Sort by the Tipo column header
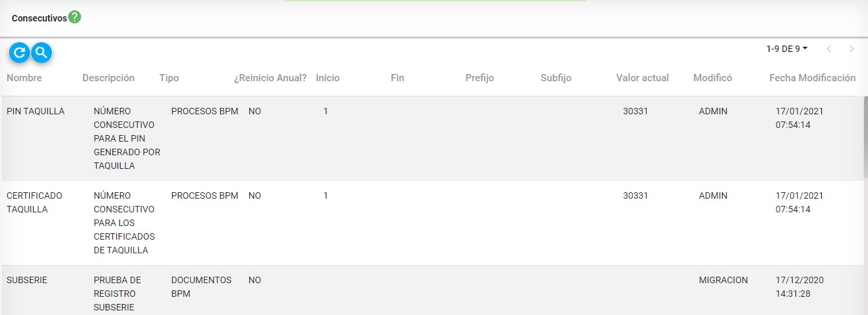 coord(169,78)
